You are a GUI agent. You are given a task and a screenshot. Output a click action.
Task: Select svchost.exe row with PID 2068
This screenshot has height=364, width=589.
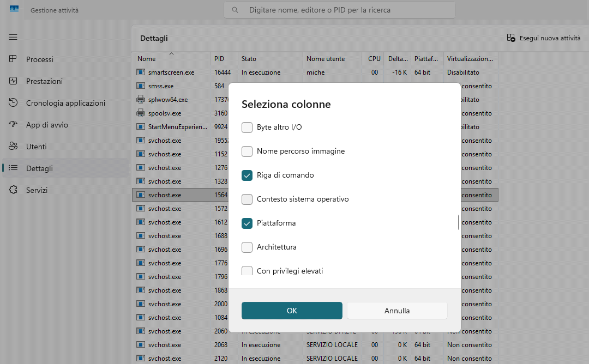(x=315, y=344)
